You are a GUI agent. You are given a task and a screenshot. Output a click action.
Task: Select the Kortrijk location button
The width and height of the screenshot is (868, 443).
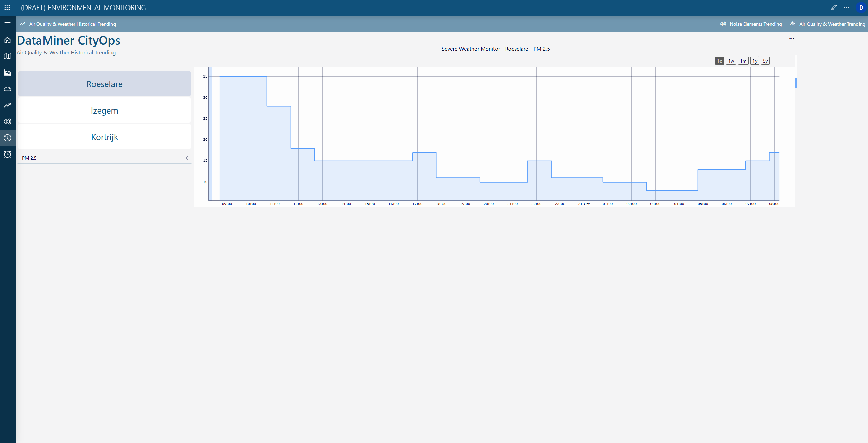pyautogui.click(x=104, y=137)
